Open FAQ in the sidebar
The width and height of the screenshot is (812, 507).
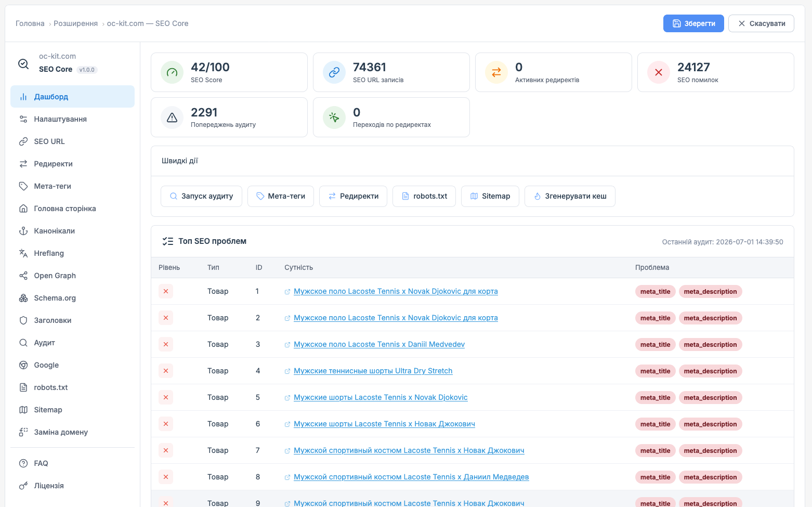[x=72, y=463]
